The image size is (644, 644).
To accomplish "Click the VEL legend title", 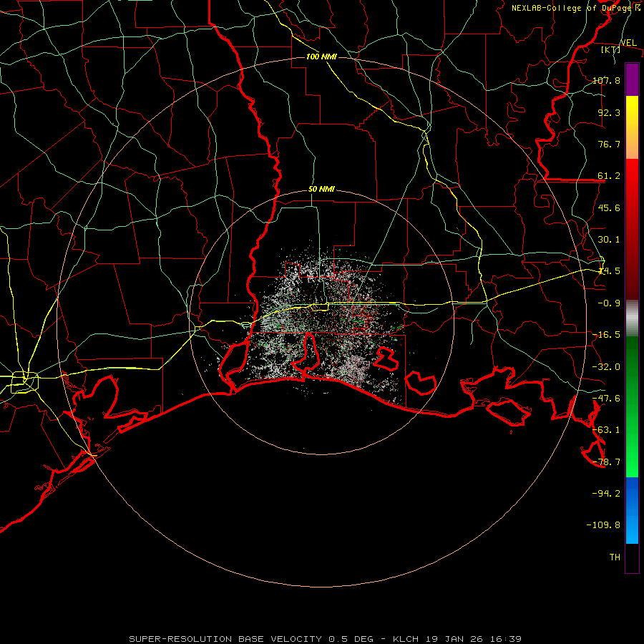I will click(x=628, y=42).
